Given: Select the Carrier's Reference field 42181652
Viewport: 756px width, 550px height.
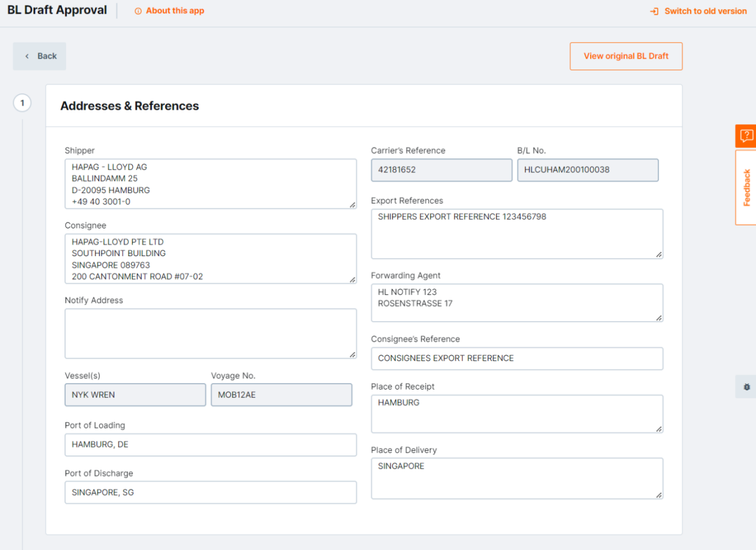Looking at the screenshot, I should (442, 170).
